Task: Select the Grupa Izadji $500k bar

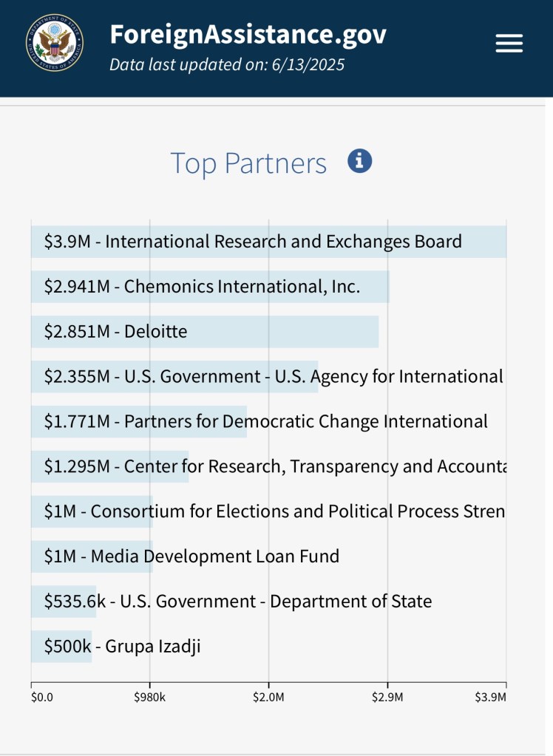Action: pyautogui.click(x=61, y=647)
